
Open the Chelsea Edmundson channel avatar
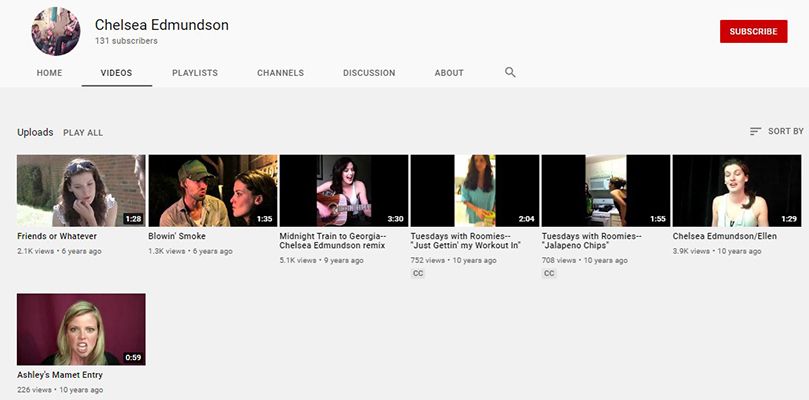click(x=56, y=31)
